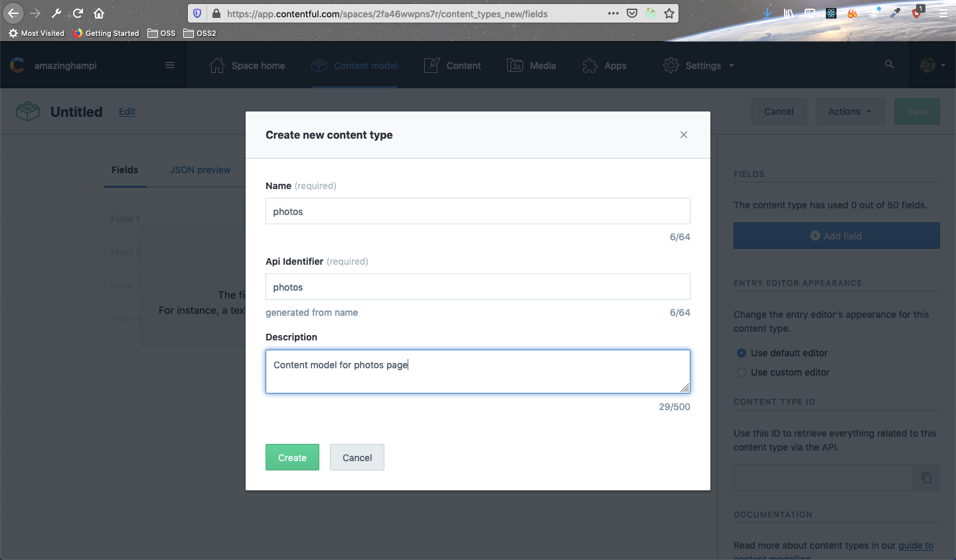Open the browser library icon

pyautogui.click(x=789, y=13)
